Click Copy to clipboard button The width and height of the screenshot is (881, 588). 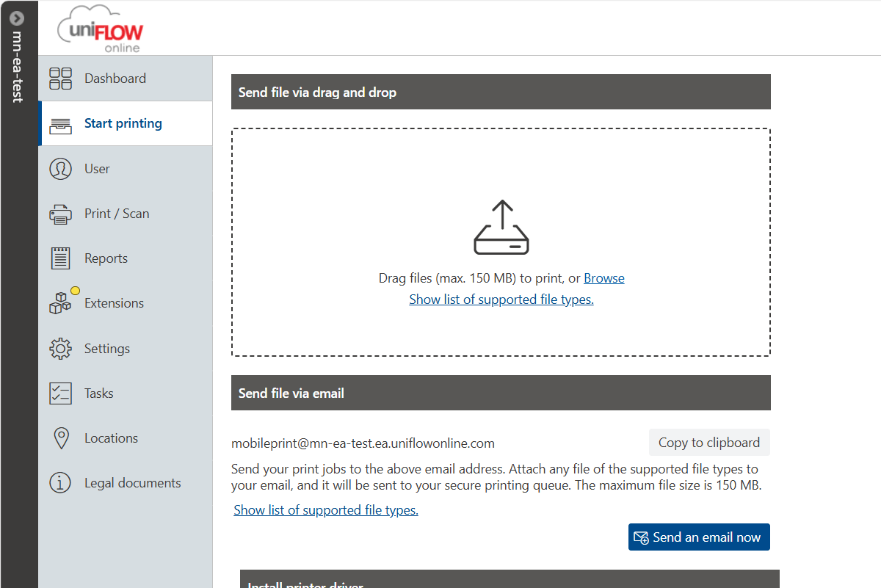[709, 443]
